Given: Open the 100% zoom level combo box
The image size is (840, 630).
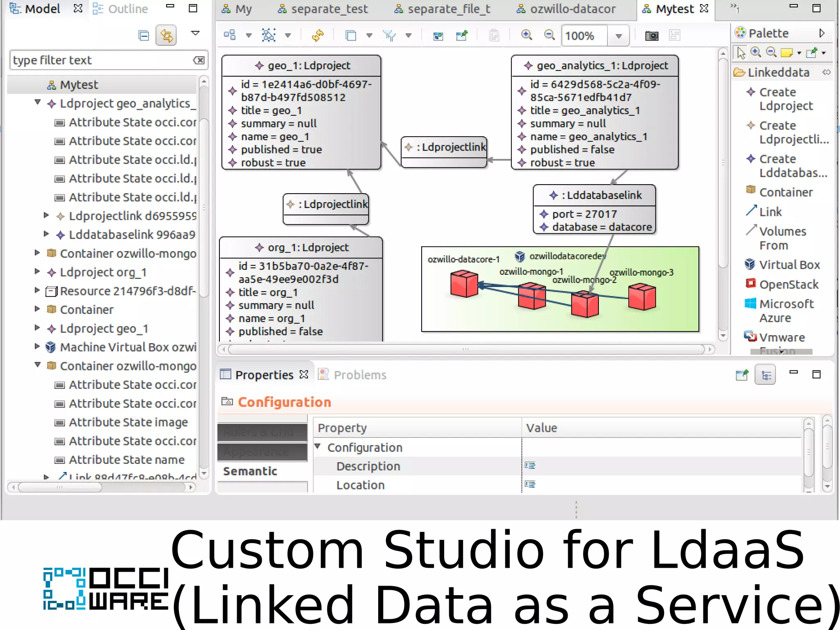Looking at the screenshot, I should click(619, 36).
